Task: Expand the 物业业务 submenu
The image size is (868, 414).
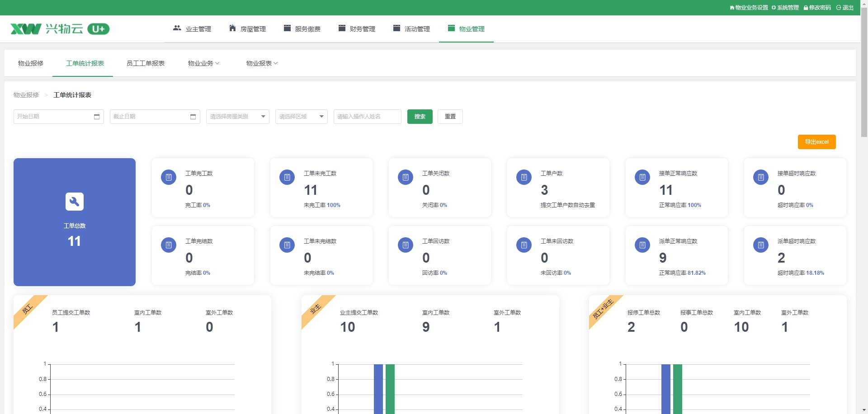Action: click(203, 63)
